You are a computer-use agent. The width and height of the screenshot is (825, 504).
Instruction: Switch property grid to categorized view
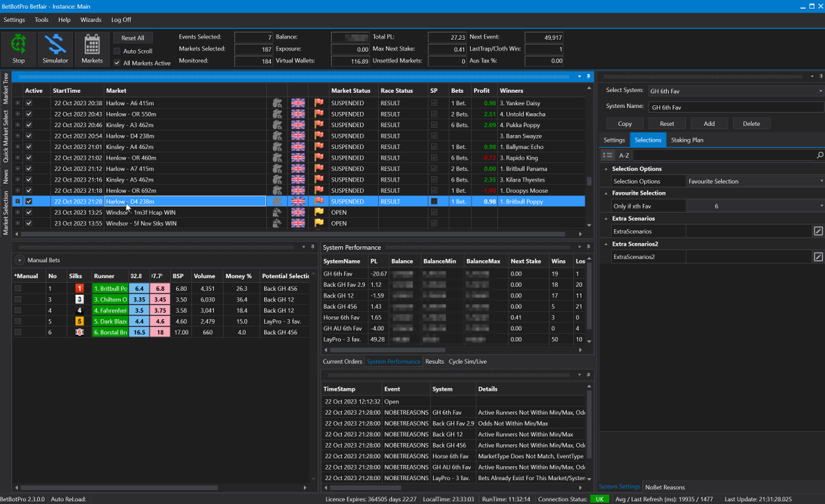pyautogui.click(x=608, y=156)
